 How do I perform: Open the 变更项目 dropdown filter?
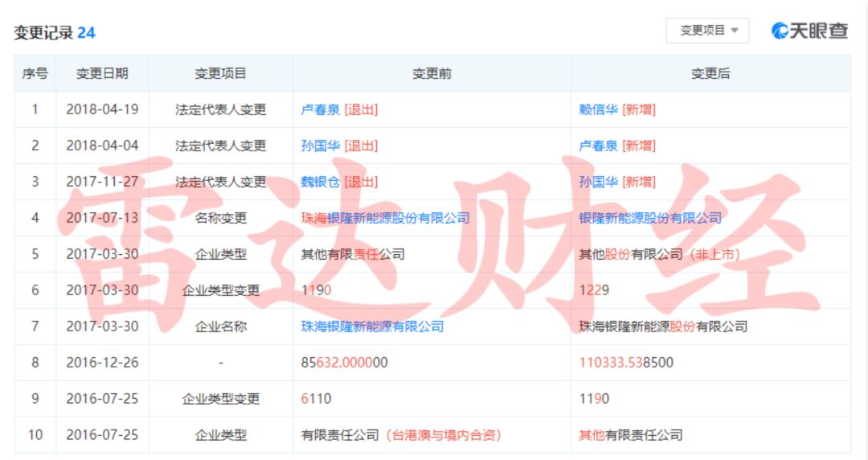tap(707, 31)
